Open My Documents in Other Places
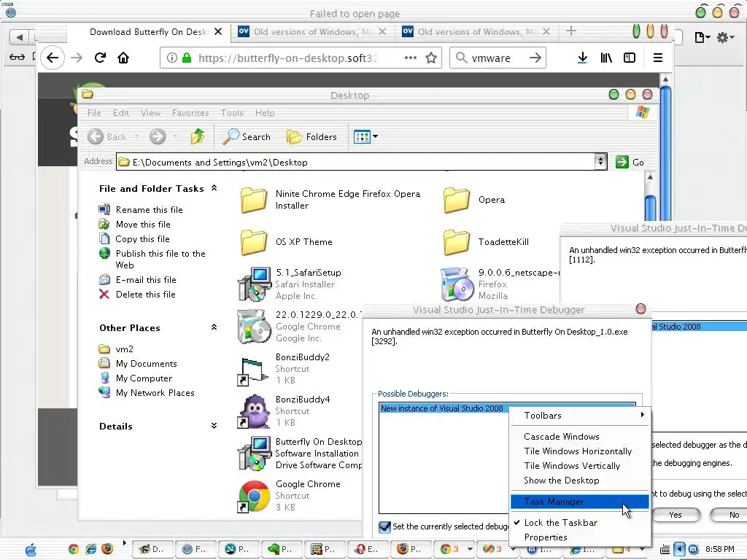This screenshot has height=560, width=747. point(146,363)
